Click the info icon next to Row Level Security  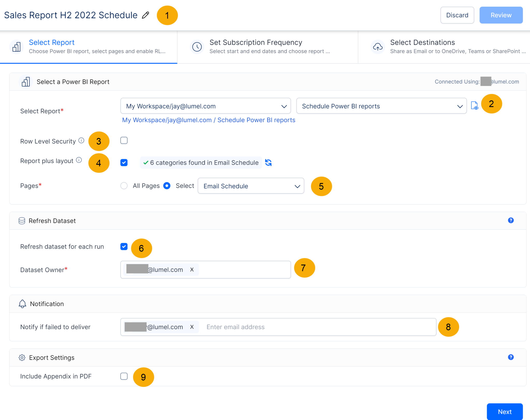82,140
